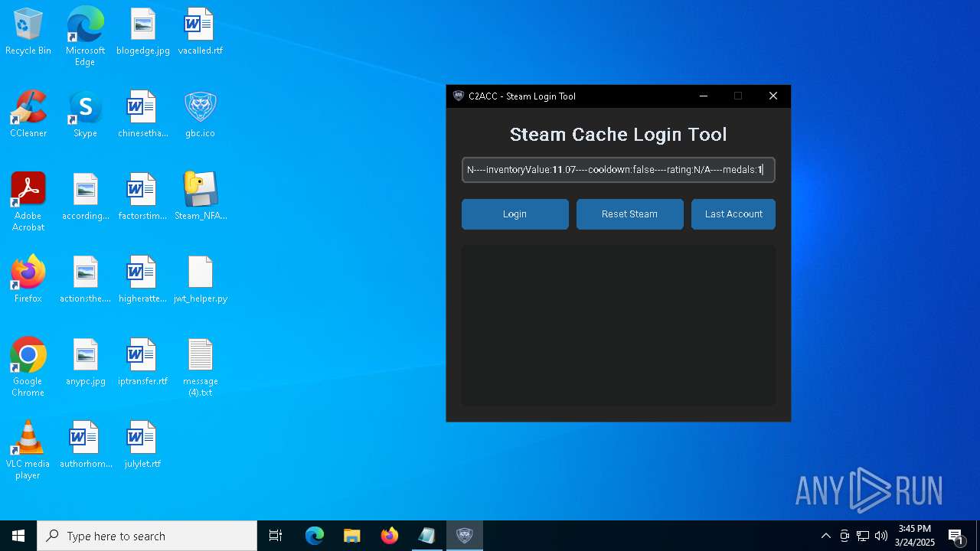Select the VLC media player shortcut
Screen dimensions: 980x551
click(28, 450)
